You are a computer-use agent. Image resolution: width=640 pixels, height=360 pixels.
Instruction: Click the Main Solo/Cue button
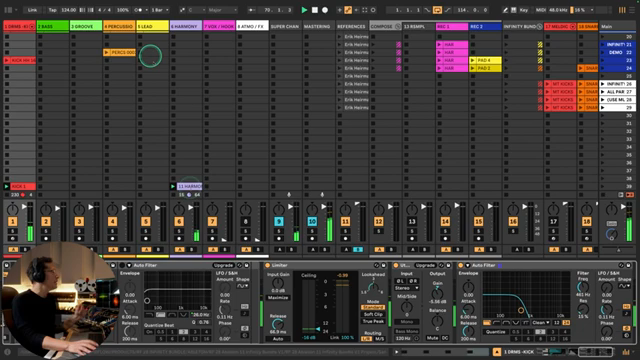point(611,223)
